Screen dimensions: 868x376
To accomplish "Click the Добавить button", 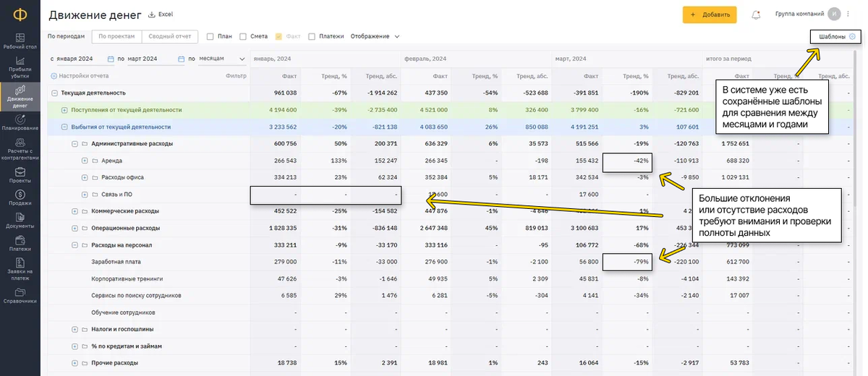I will tap(710, 14).
